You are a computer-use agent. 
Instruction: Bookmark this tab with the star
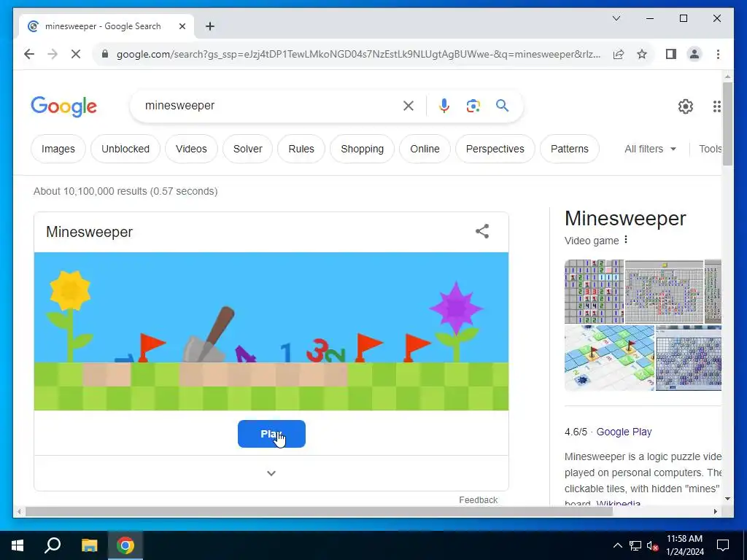click(x=642, y=54)
